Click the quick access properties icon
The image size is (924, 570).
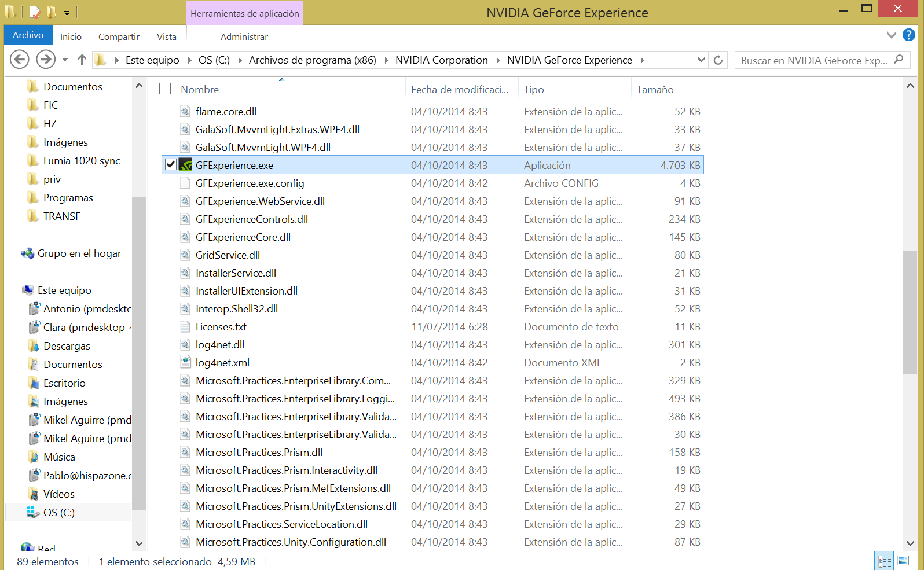click(35, 12)
